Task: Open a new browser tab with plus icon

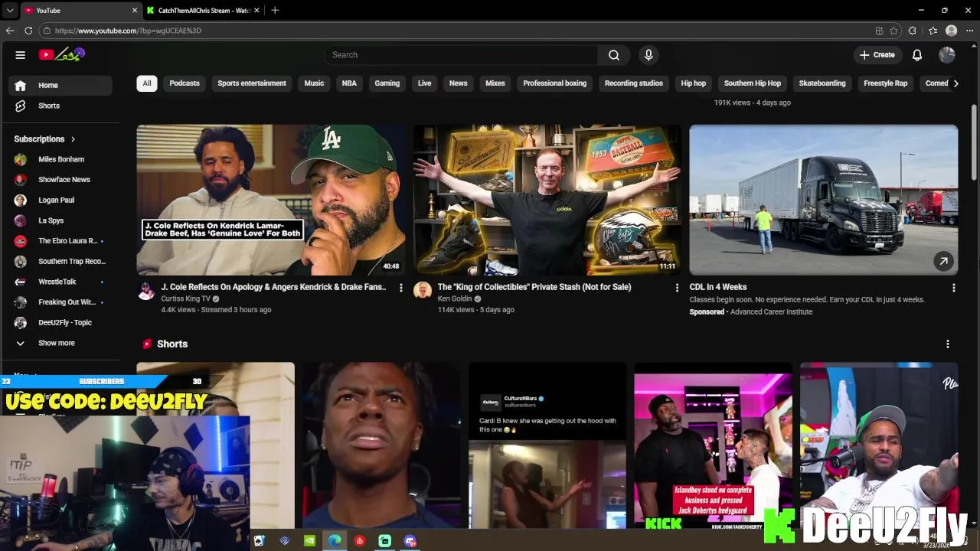Action: 275,10
